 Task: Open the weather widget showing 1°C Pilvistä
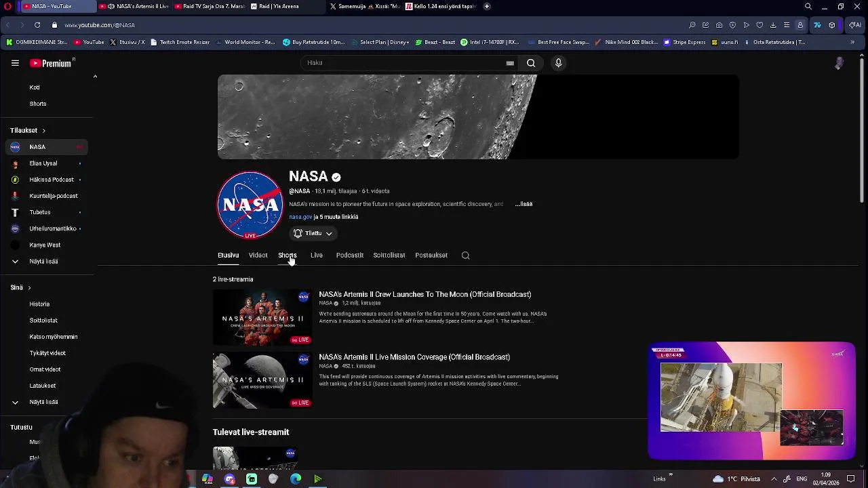pyautogui.click(x=736, y=479)
